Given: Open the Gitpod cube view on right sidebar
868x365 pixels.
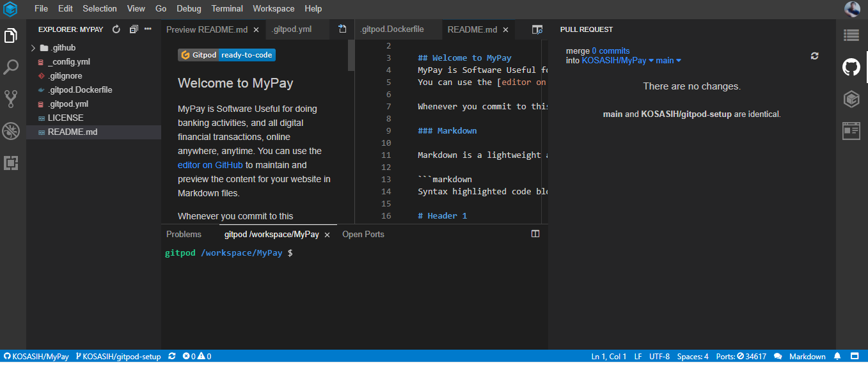Looking at the screenshot, I should pyautogui.click(x=851, y=99).
